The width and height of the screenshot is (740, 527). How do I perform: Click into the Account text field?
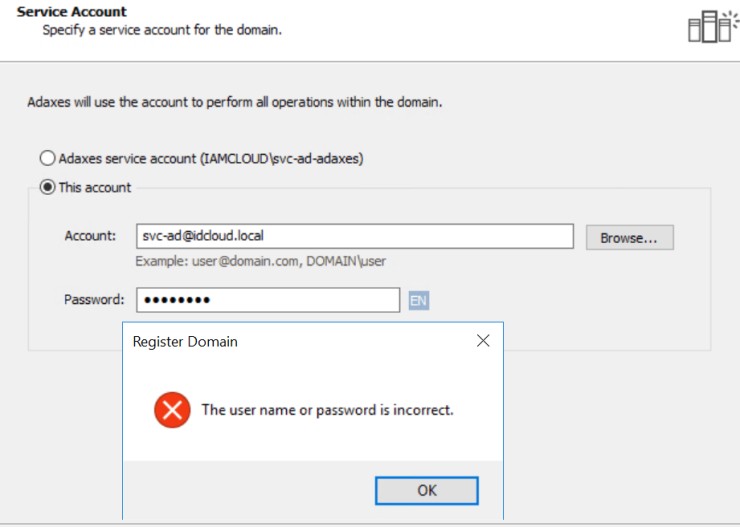pyautogui.click(x=355, y=236)
